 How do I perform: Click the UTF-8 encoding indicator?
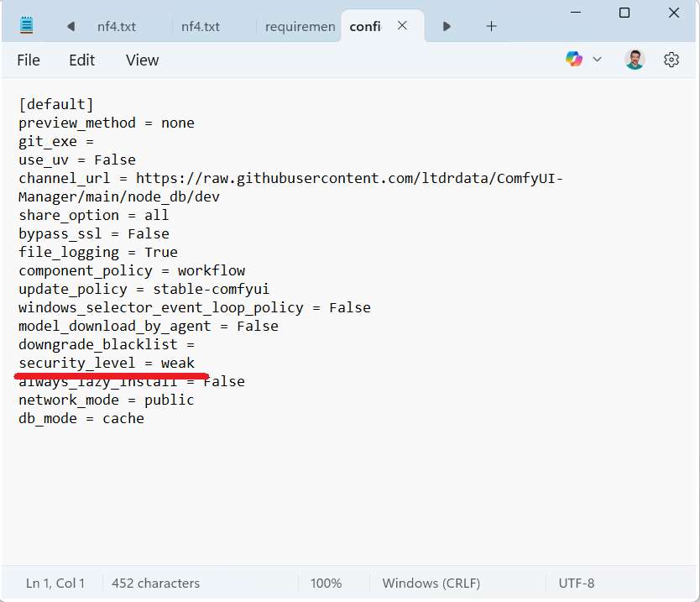[x=576, y=583]
